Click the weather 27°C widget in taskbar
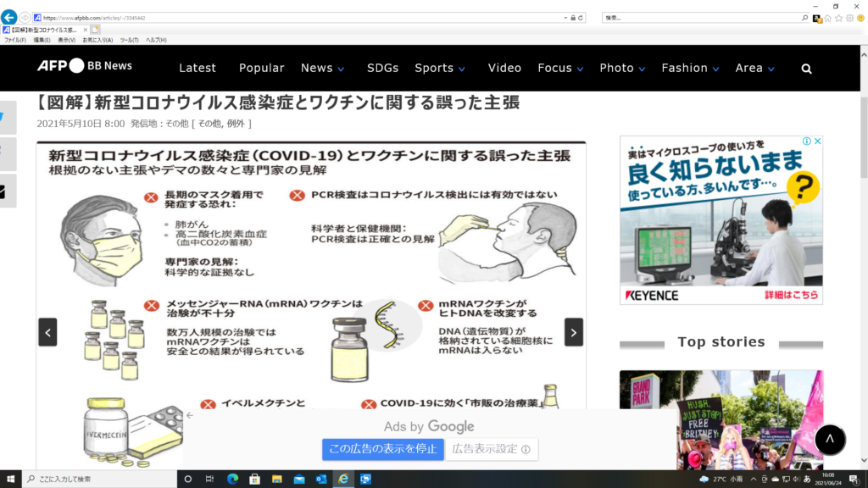Image resolution: width=868 pixels, height=488 pixels. [721, 480]
